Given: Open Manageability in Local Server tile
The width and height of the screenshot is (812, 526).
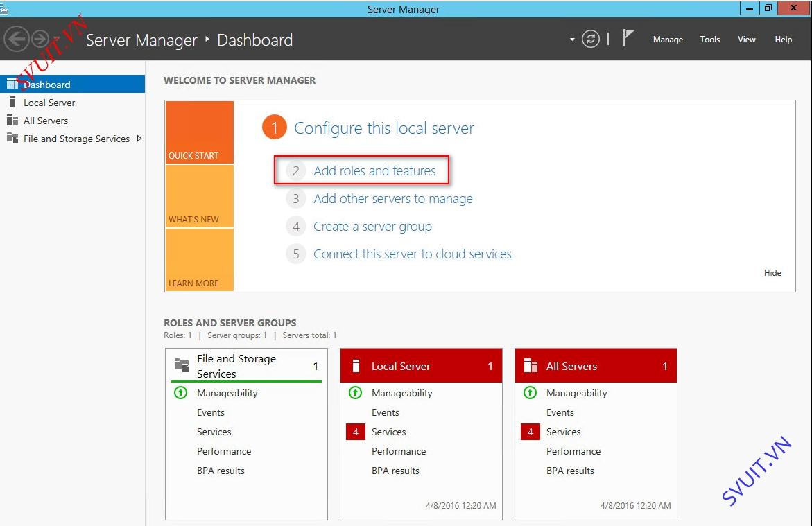Looking at the screenshot, I should tap(402, 394).
